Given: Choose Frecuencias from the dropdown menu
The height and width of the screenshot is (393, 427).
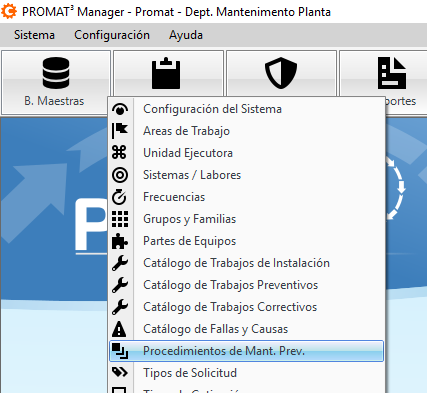Looking at the screenshot, I should pyautogui.click(x=247, y=197).
